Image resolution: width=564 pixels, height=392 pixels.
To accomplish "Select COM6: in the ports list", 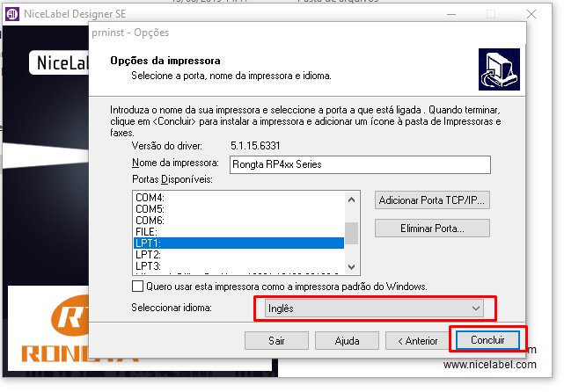I will point(238,221).
